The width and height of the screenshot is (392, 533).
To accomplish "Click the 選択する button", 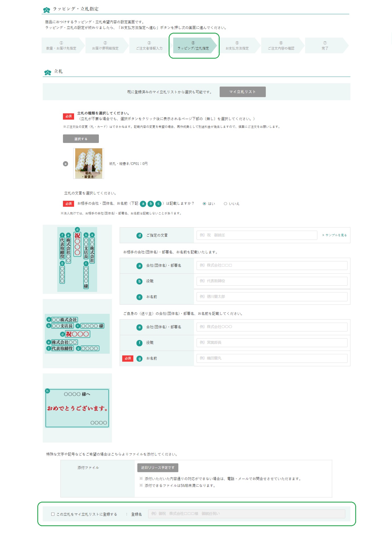I will click(x=81, y=139).
